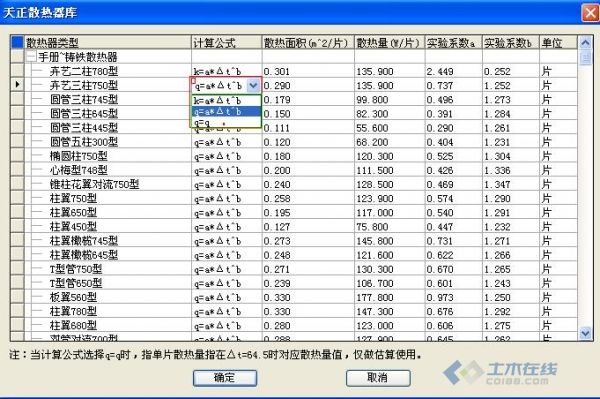Click the 计算公式 column header
The width and height of the screenshot is (600, 399).
click(227, 42)
